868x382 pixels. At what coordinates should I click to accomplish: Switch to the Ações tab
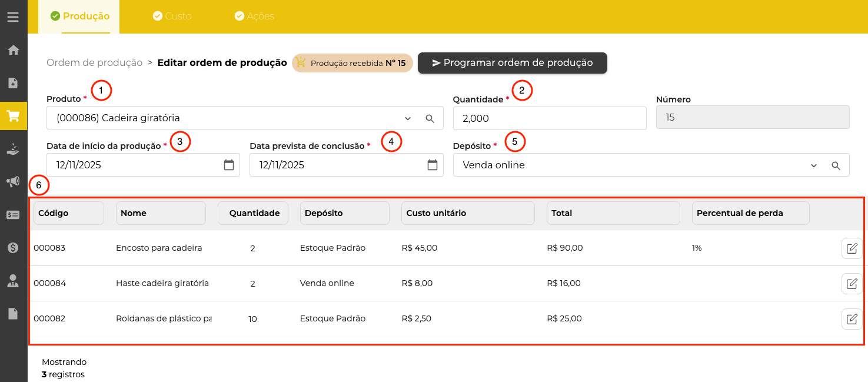coord(254,16)
